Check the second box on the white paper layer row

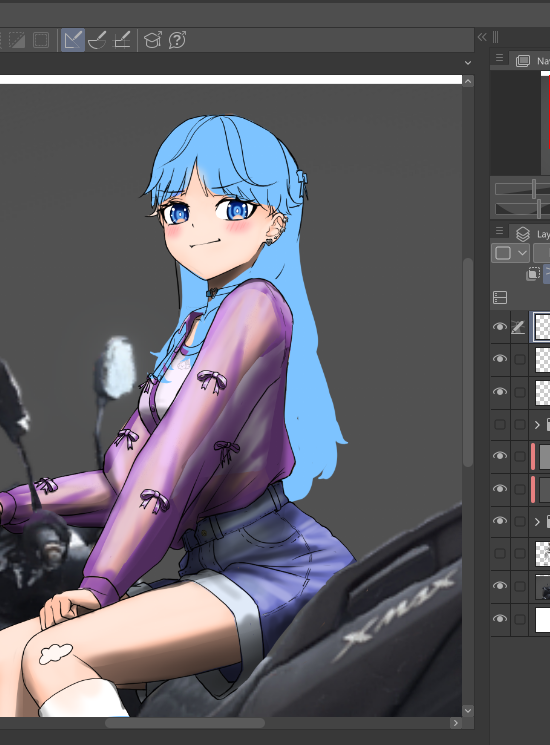[520, 618]
